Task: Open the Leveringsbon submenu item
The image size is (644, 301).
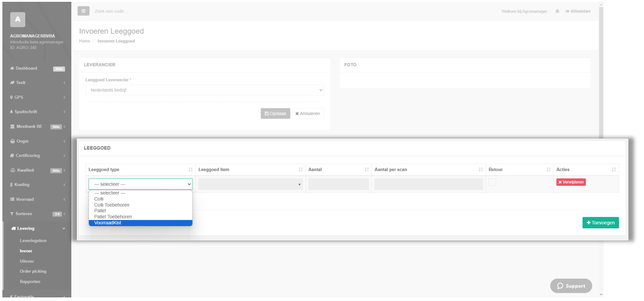Action: tap(33, 240)
